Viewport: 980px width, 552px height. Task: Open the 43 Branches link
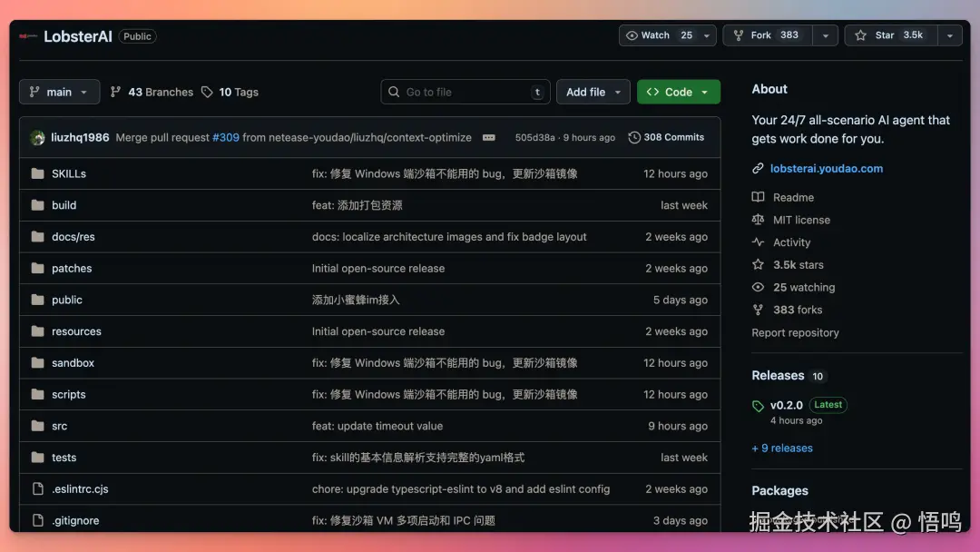click(x=152, y=92)
